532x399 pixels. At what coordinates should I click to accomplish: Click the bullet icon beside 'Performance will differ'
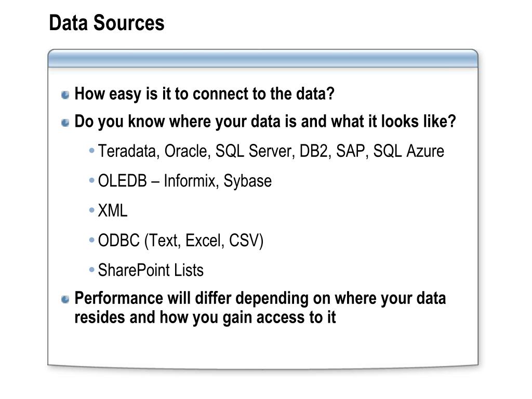pos(65,299)
